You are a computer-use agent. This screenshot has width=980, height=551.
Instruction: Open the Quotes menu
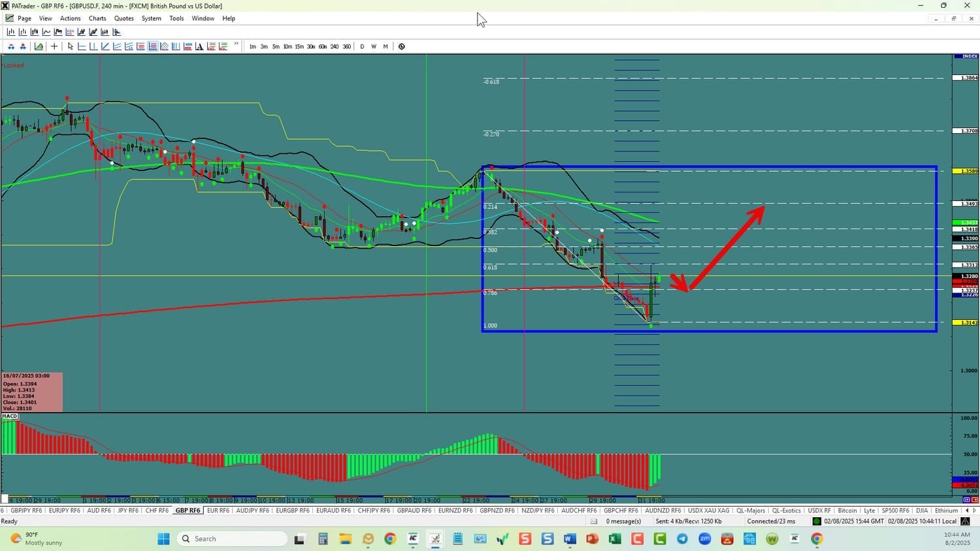click(123, 18)
